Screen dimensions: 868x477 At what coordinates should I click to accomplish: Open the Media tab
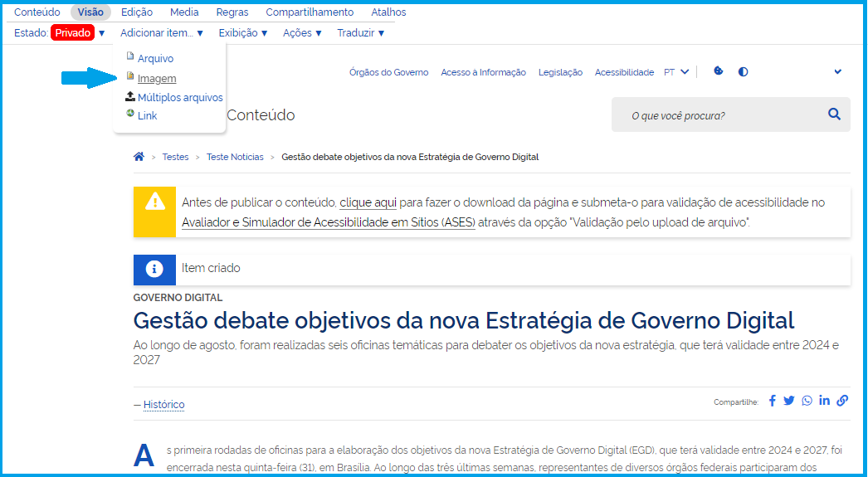tap(184, 12)
